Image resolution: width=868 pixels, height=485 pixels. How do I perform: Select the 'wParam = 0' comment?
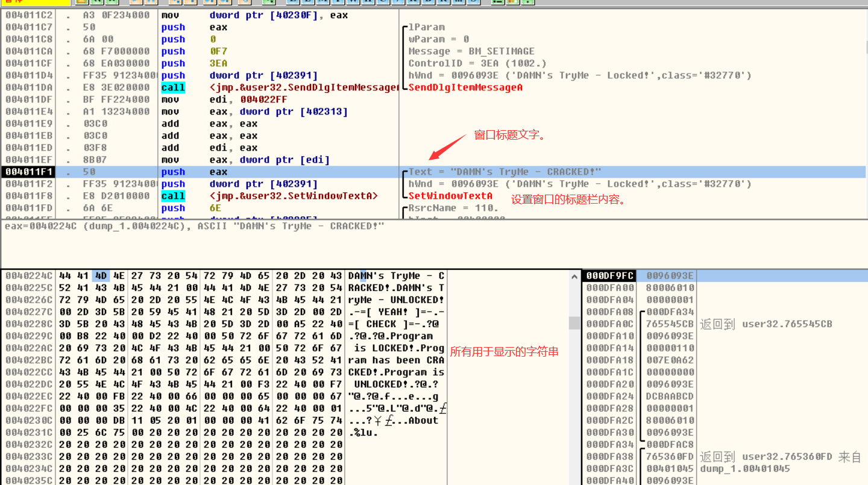[x=439, y=39]
